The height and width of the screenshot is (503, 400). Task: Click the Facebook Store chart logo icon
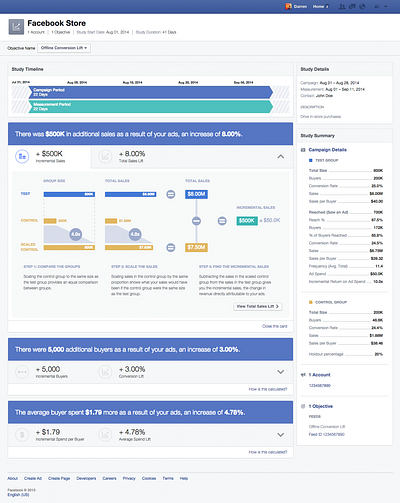16,27
